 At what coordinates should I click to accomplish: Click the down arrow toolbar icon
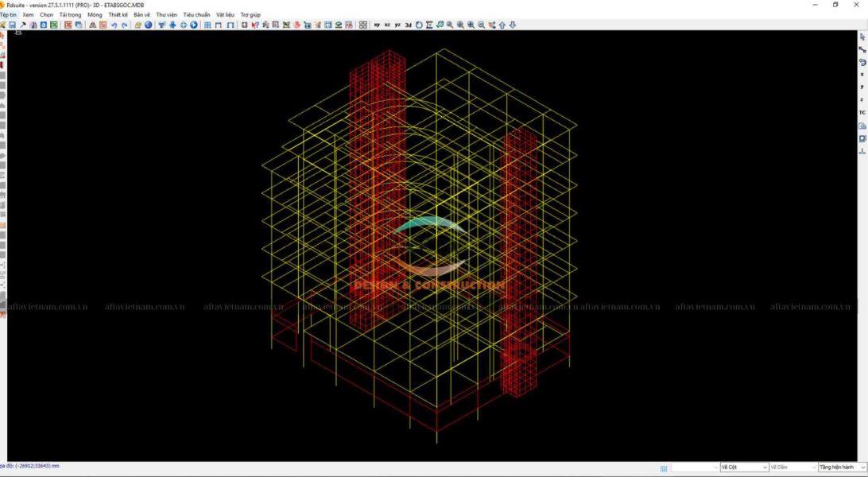(513, 25)
